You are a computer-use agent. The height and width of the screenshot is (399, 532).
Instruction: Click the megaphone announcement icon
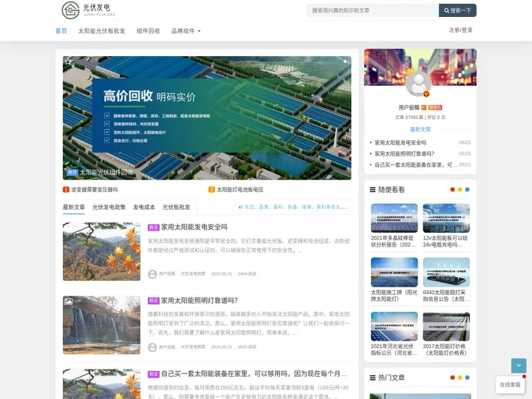click(x=241, y=207)
